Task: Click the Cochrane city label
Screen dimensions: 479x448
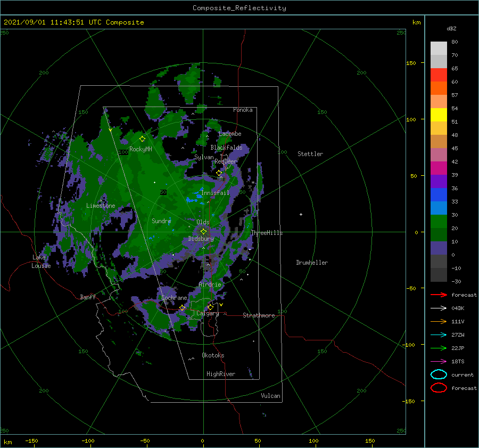Action: [174, 298]
